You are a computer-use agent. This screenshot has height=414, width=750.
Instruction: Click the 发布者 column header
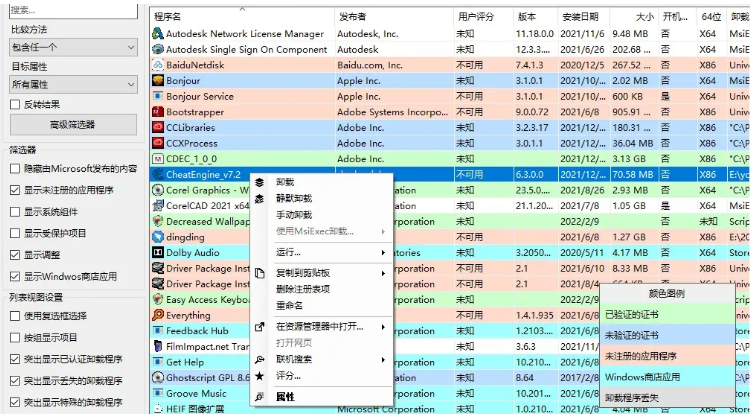[394, 17]
